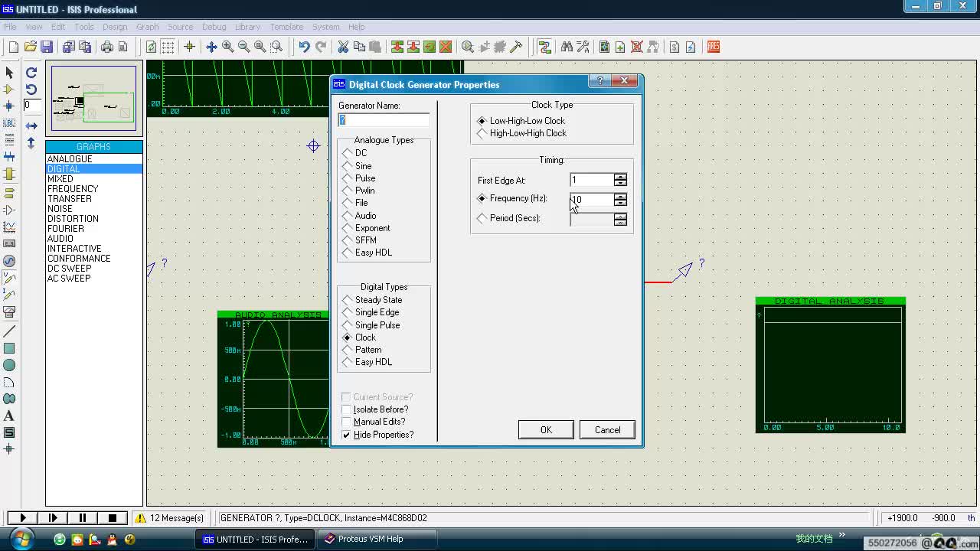Toggle the Hide Properties checkbox
The image size is (980, 551).
[x=377, y=435]
